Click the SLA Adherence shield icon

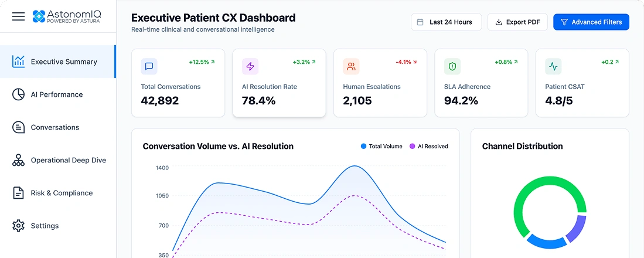click(452, 66)
